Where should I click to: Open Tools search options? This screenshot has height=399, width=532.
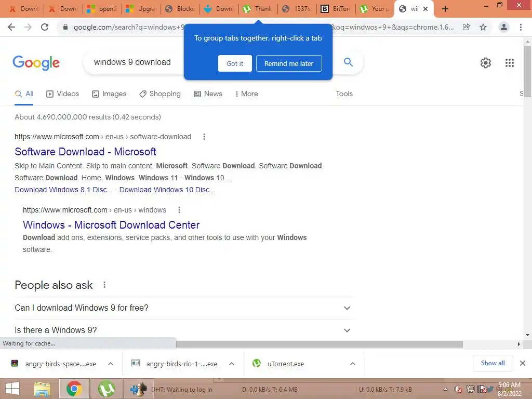(344, 94)
